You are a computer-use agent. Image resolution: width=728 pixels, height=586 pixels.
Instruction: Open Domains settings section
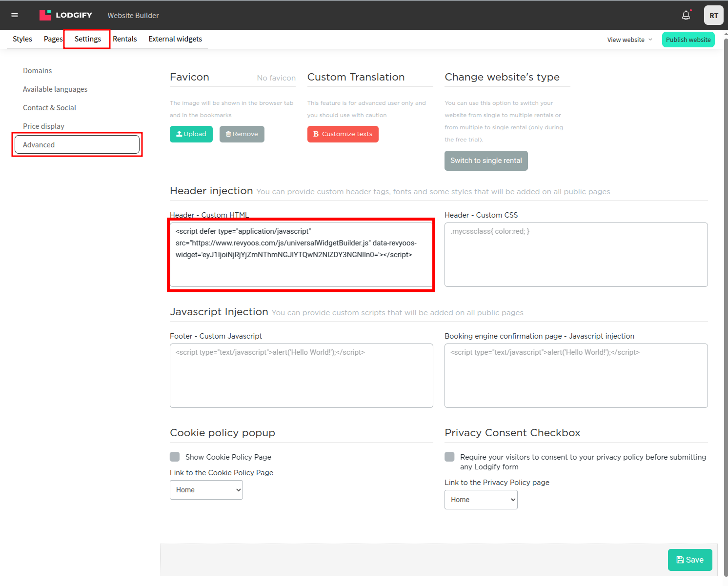(x=38, y=71)
